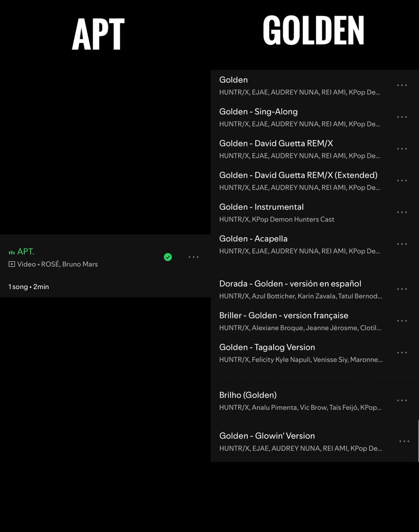Open more options for APT. track
This screenshot has width=419, height=532.
(193, 257)
